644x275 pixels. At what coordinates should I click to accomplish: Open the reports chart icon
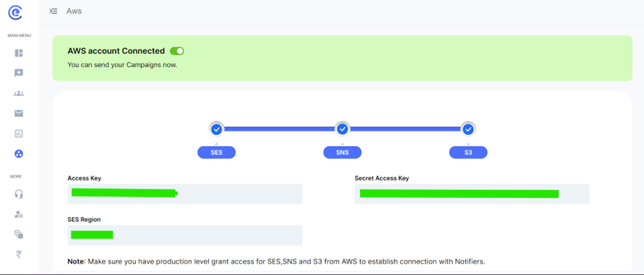point(18,134)
